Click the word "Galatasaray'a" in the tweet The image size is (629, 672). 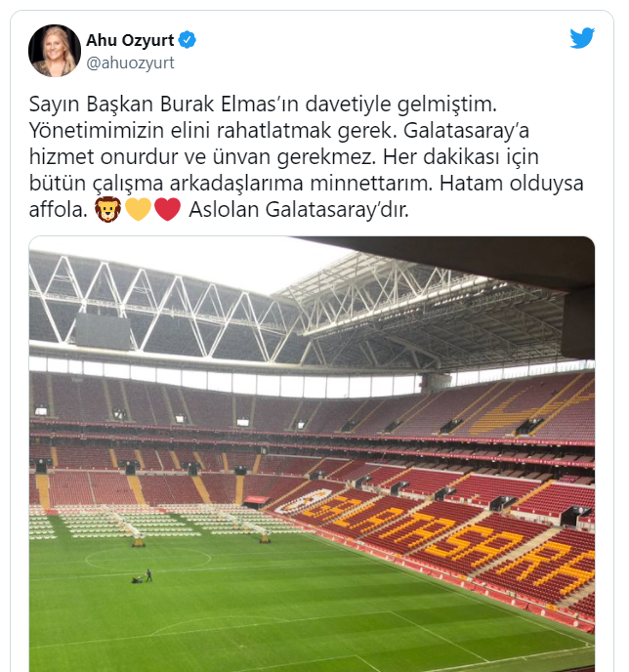click(x=466, y=130)
